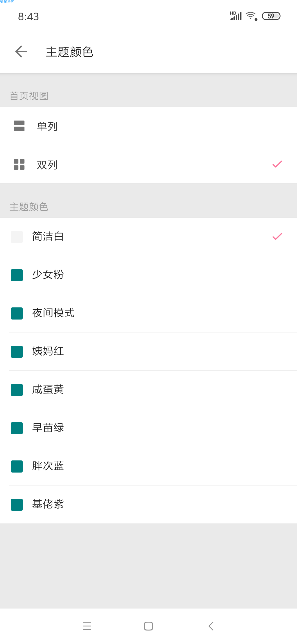Tap the single-column 单列 layout icon
297x644 pixels.
coord(19,126)
